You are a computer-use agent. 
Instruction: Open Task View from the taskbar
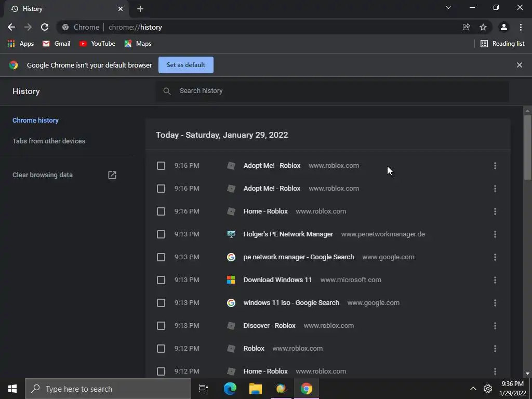pyautogui.click(x=204, y=389)
